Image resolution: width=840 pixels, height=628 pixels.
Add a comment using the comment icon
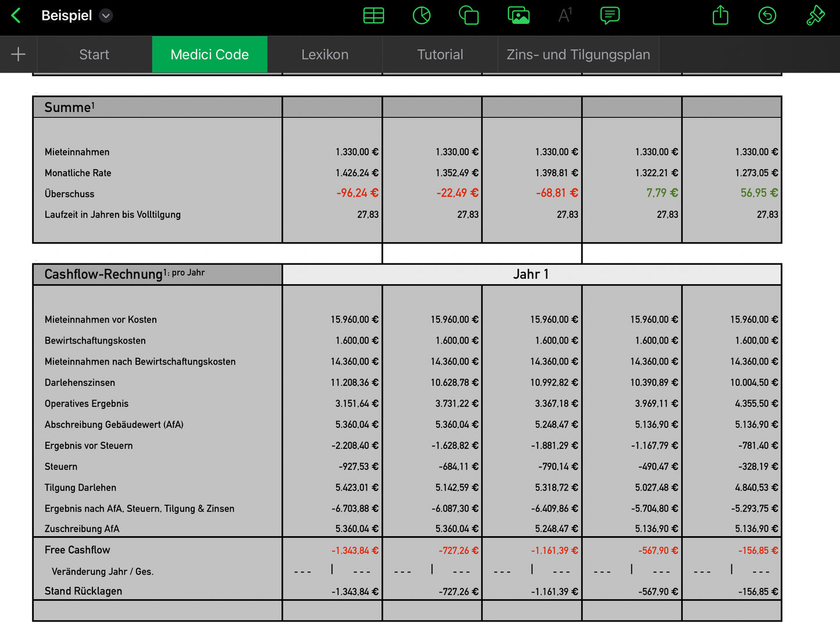tap(610, 16)
